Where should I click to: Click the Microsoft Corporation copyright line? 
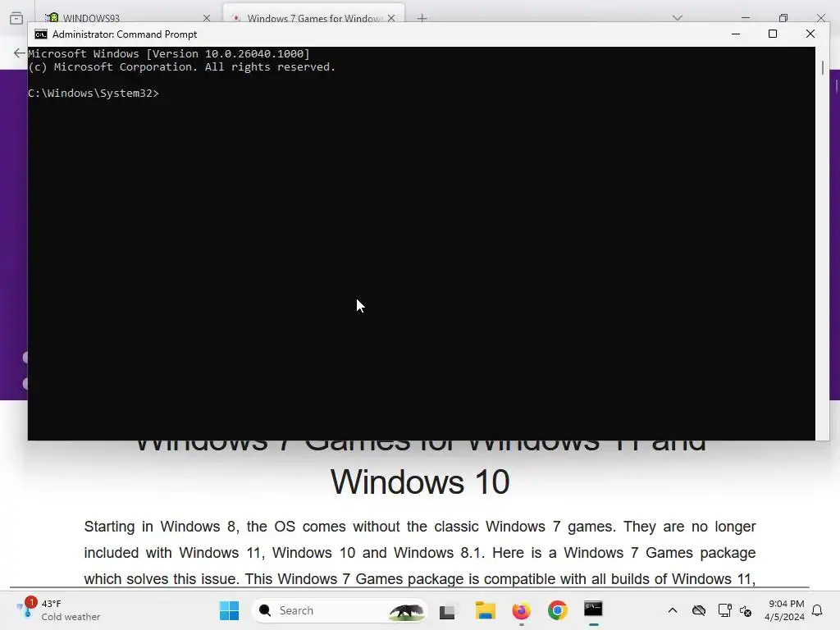(181, 67)
